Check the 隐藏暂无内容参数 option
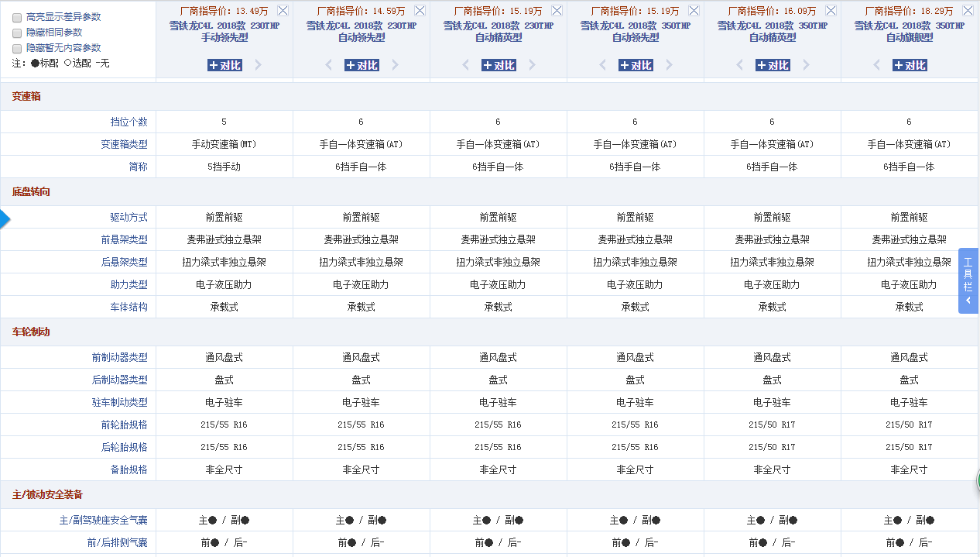Screen dimensions: 980x557 [x=17, y=48]
